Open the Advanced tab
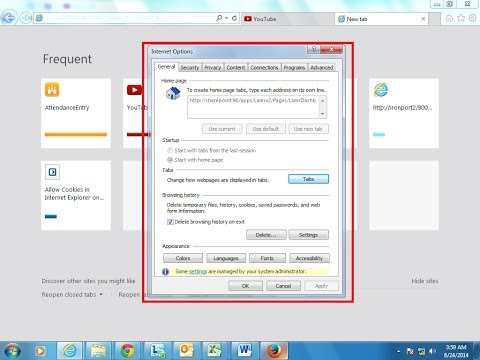Screen dimensions: 480x360 [322, 67]
